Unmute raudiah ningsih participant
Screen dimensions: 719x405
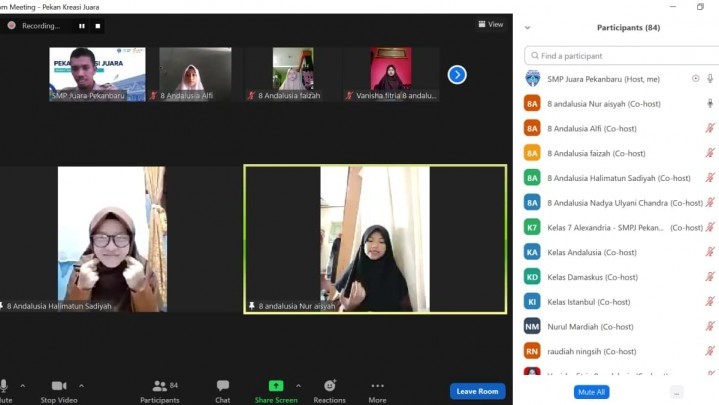[x=710, y=351]
